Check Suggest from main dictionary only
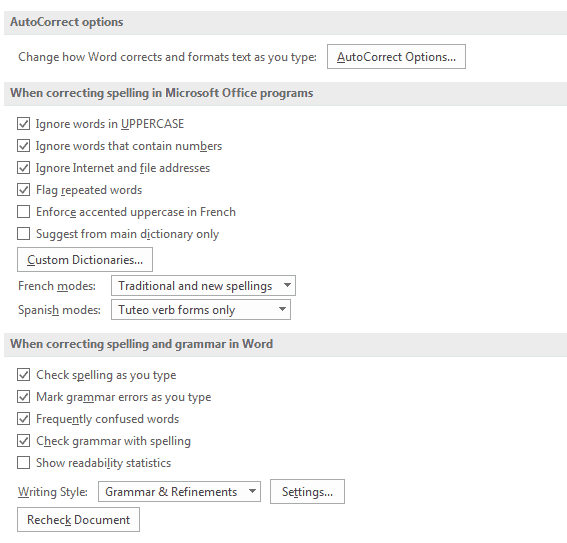Image resolution: width=567 pixels, height=543 pixels. pyautogui.click(x=24, y=234)
